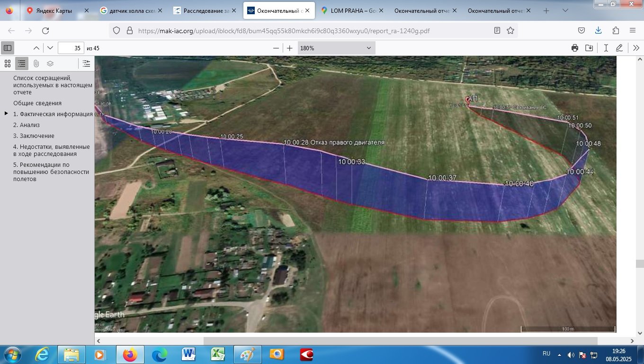
Task: Save the PDF with the download icon
Action: [589, 48]
